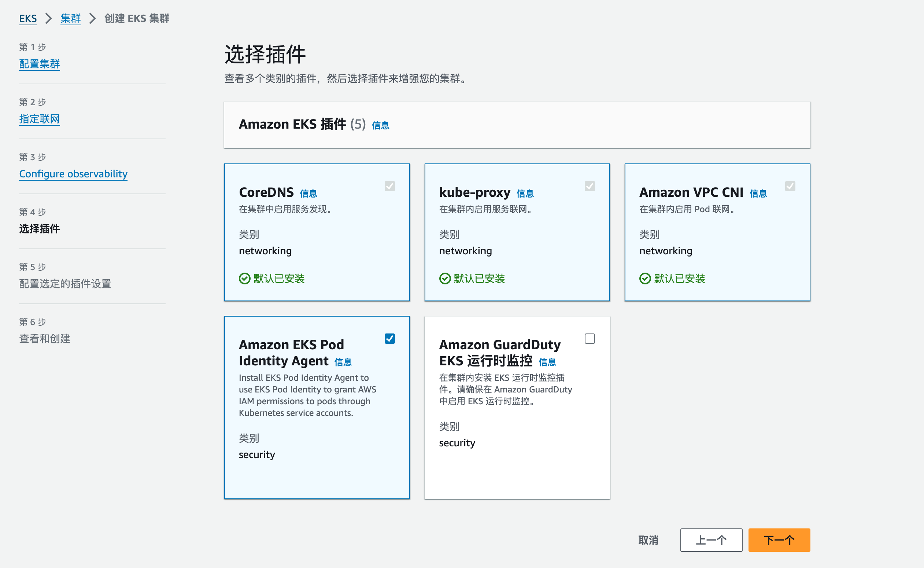The height and width of the screenshot is (568, 924).
Task: Click networking category in CoreDNS card
Action: (265, 251)
